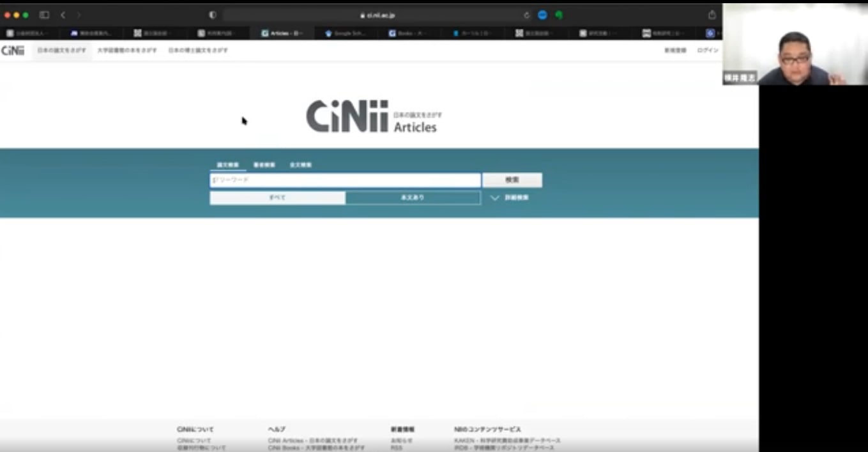Open footer link CiNii Articles - 日本の論文をさがす

pyautogui.click(x=313, y=440)
